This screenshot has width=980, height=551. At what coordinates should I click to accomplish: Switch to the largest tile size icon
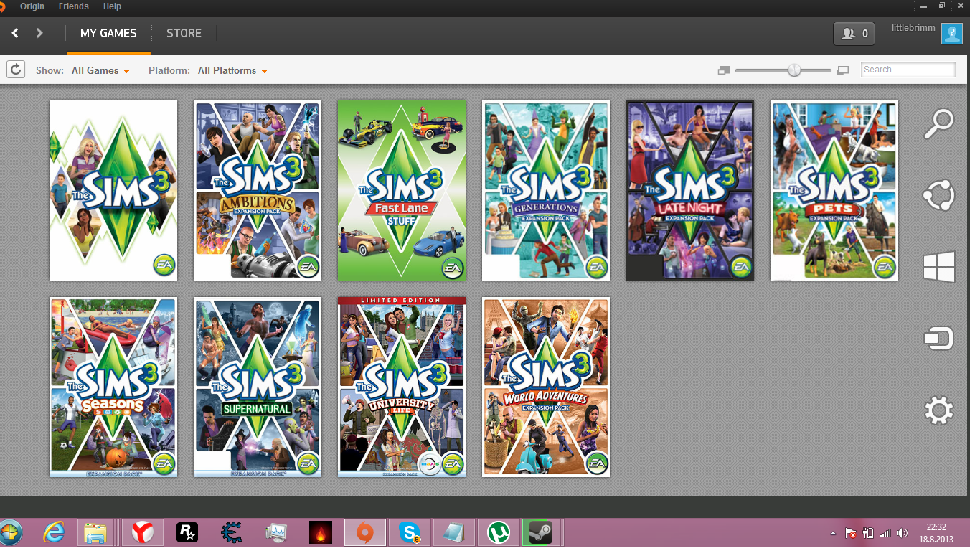pos(843,70)
